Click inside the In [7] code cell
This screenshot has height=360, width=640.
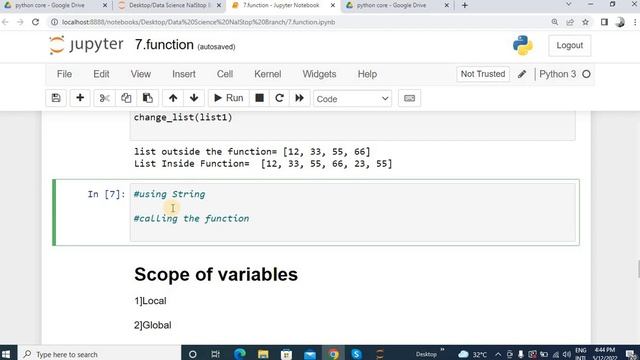(x=353, y=212)
